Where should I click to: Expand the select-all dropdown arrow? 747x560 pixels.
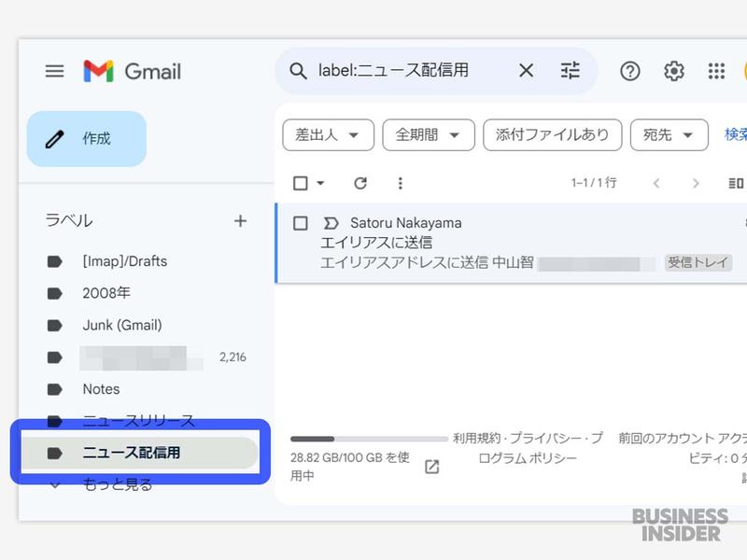tap(320, 183)
